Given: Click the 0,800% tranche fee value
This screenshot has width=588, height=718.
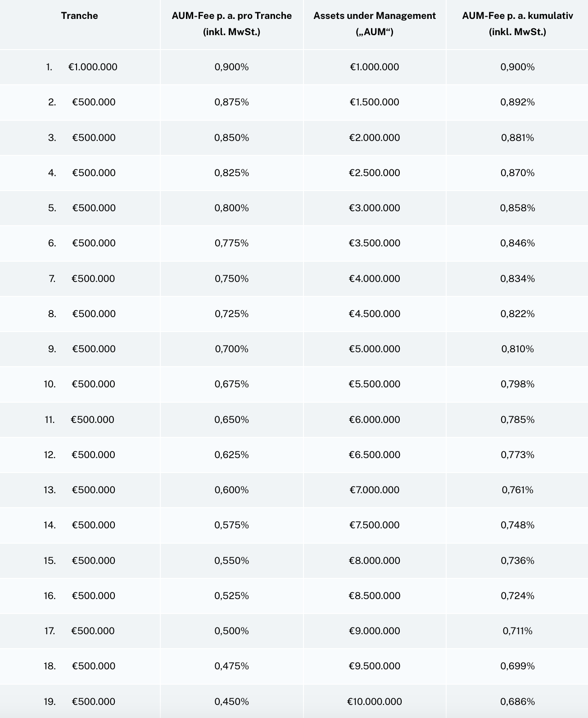Looking at the screenshot, I should pos(232,208).
